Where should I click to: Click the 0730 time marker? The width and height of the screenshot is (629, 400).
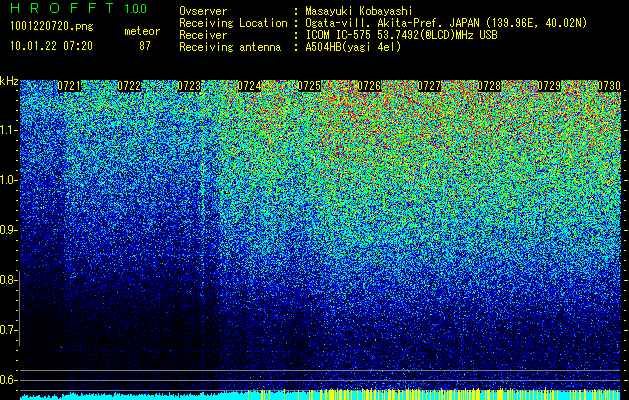coord(609,86)
